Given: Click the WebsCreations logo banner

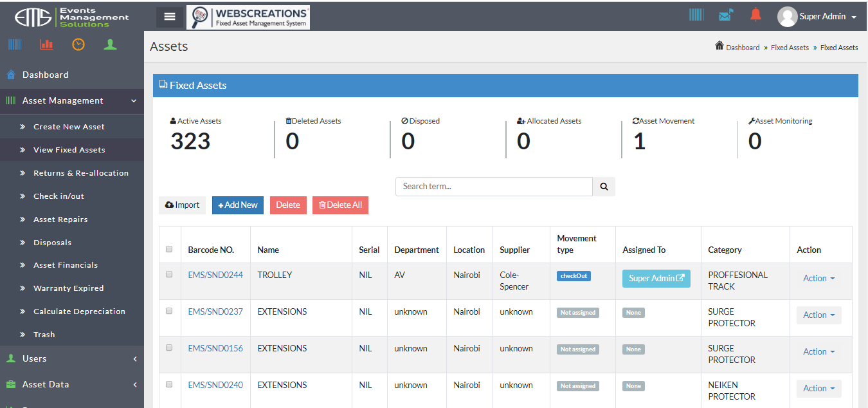Looking at the screenshot, I should (x=248, y=17).
